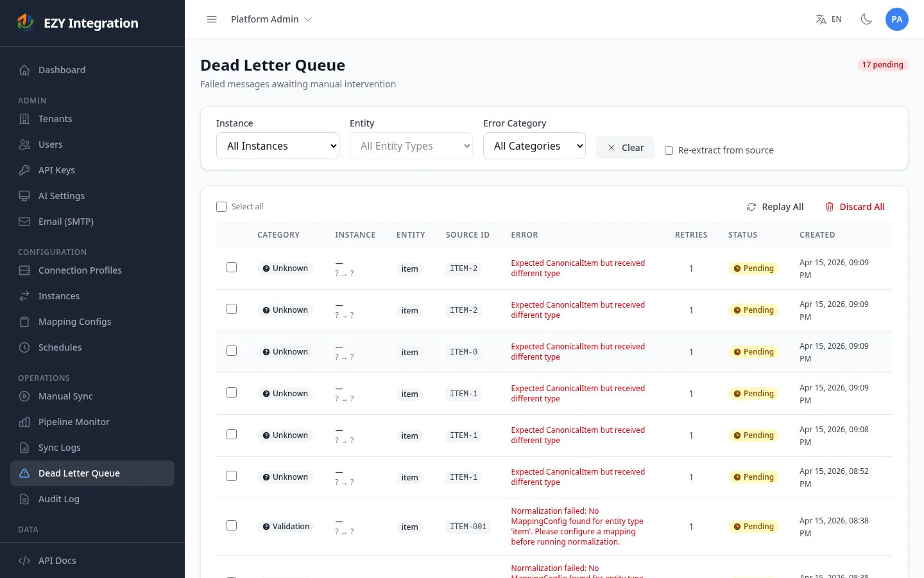Click the ITEM-0 source ID
The width and height of the screenshot is (924, 578).
pos(463,352)
